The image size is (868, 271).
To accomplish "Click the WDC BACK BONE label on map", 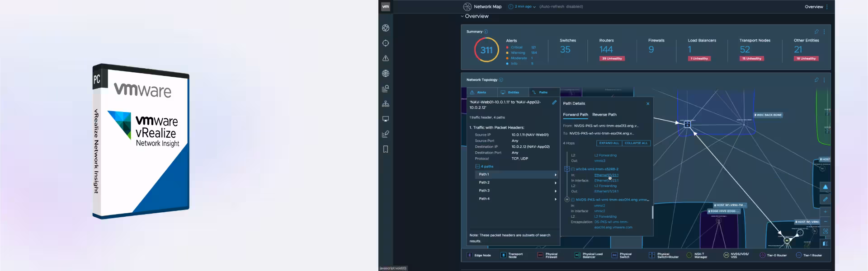I will pos(768,115).
